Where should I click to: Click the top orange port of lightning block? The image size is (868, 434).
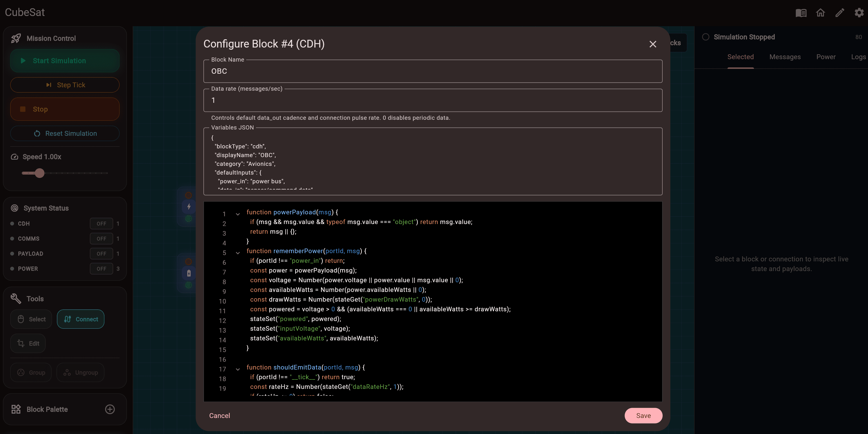point(189,195)
